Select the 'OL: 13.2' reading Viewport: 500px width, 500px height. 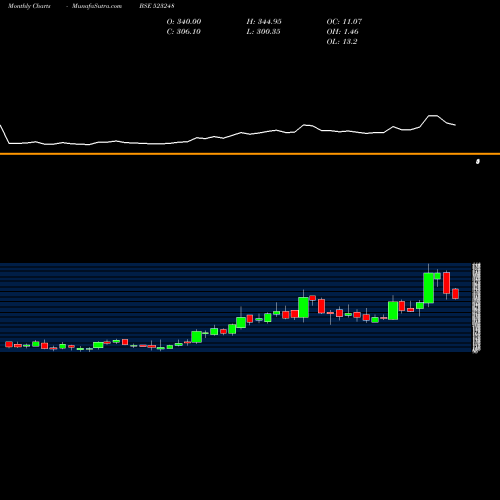[342, 42]
